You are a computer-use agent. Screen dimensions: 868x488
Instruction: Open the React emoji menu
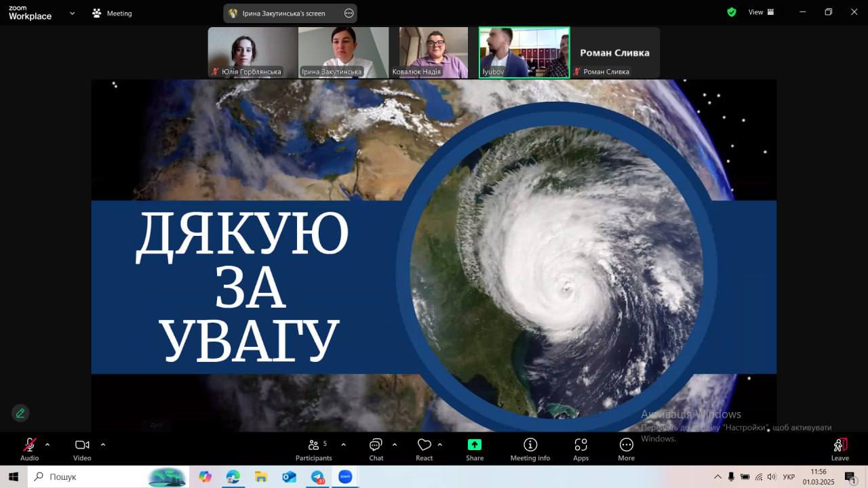425,449
